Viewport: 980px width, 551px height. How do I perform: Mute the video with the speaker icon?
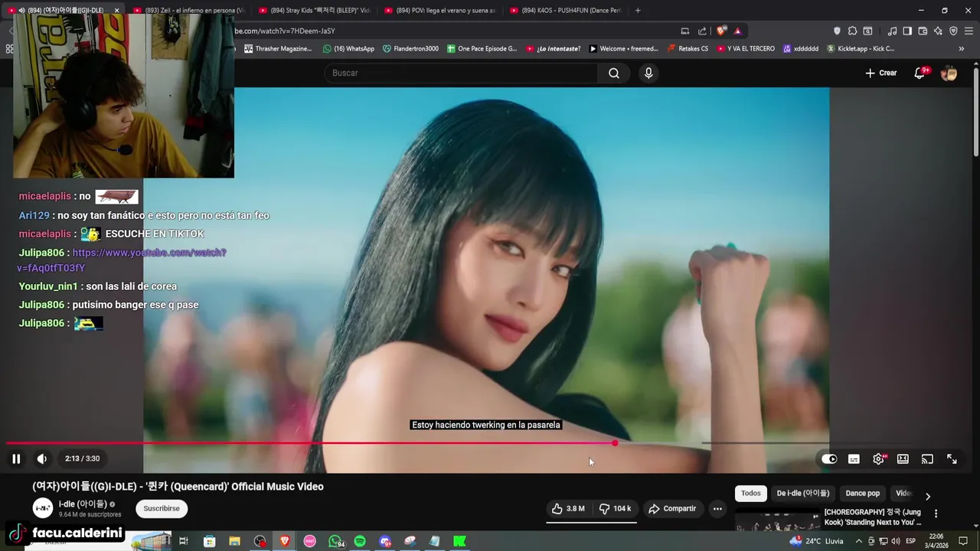click(41, 458)
